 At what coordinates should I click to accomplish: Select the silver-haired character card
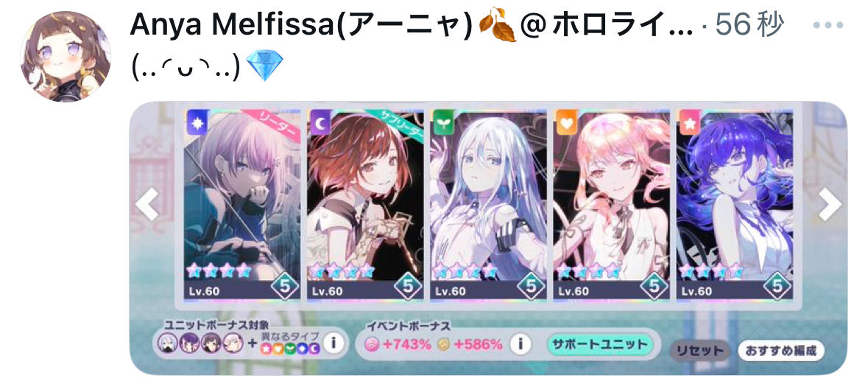(488, 204)
